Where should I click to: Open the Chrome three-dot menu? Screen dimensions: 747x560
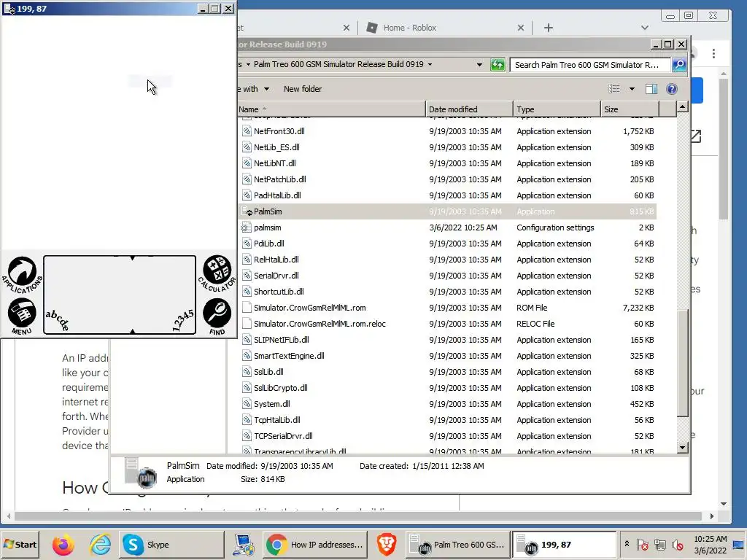click(x=713, y=53)
